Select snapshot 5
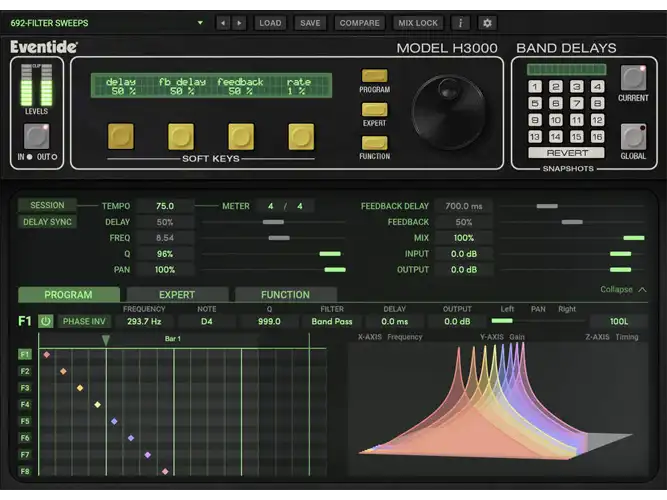Viewport: 667px width, 500px height. (535, 103)
